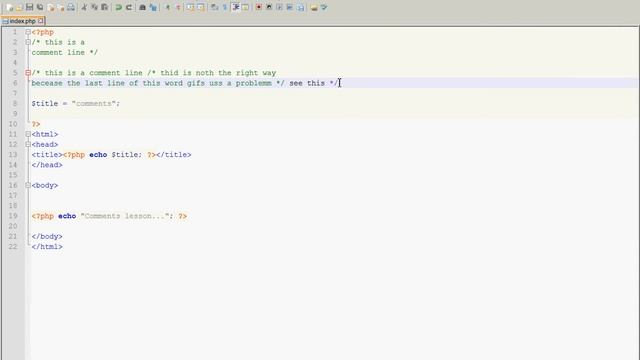Click the "comments" string on line 8
640x360 pixels.
(93, 104)
